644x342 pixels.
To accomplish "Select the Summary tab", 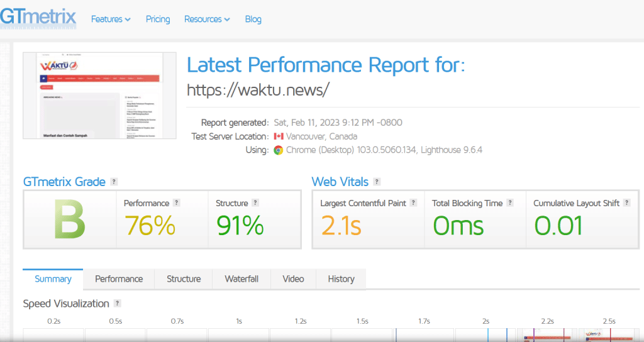I will [53, 279].
